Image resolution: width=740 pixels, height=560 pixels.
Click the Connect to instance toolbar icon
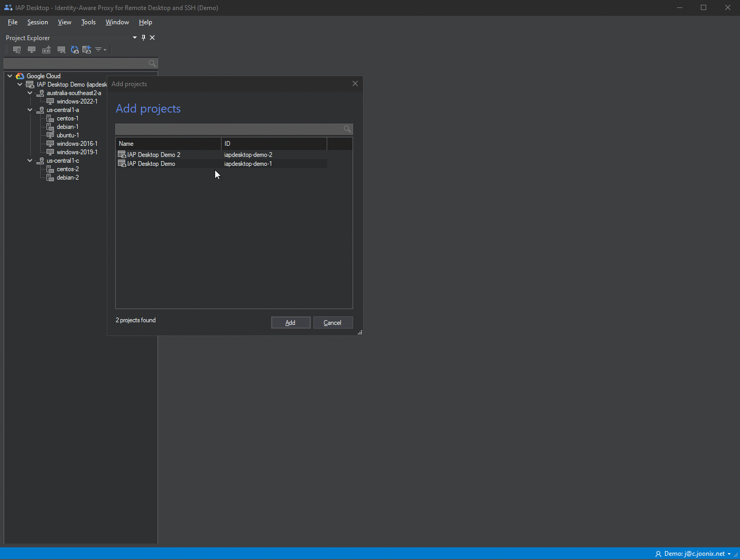tap(32, 50)
